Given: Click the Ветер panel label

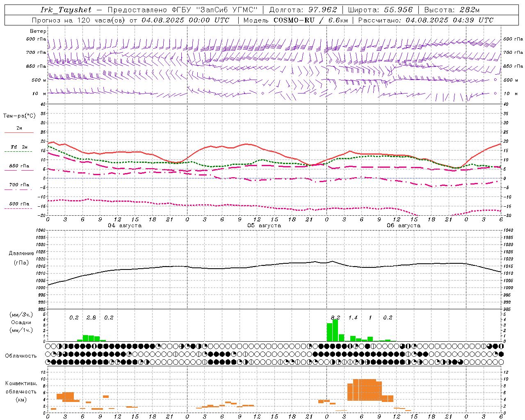Looking at the screenshot, I should (38, 31).
